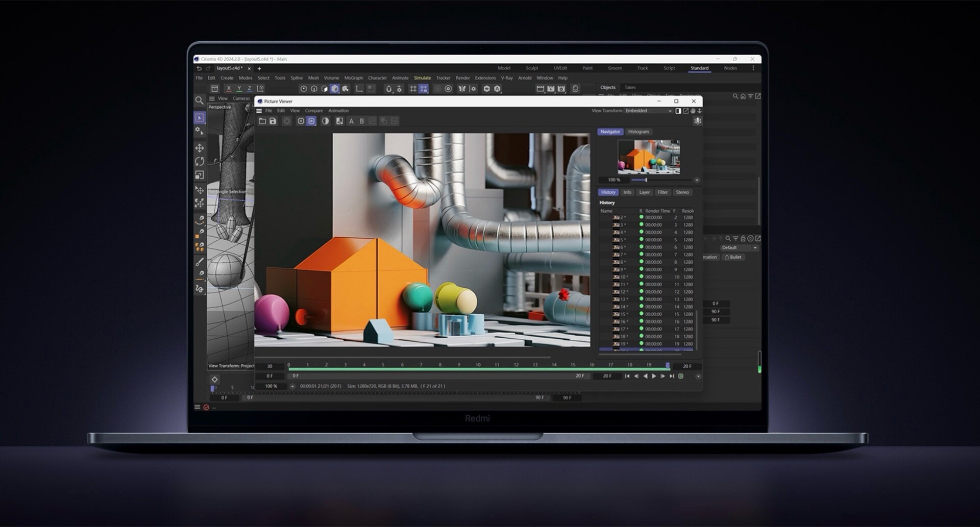
Task: Open the layout options three-dot menu
Action: click(x=753, y=68)
